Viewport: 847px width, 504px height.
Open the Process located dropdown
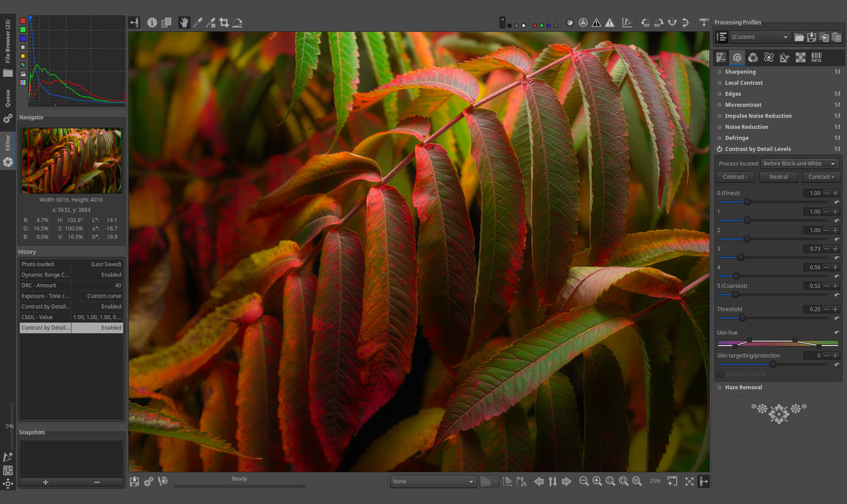[x=799, y=164]
